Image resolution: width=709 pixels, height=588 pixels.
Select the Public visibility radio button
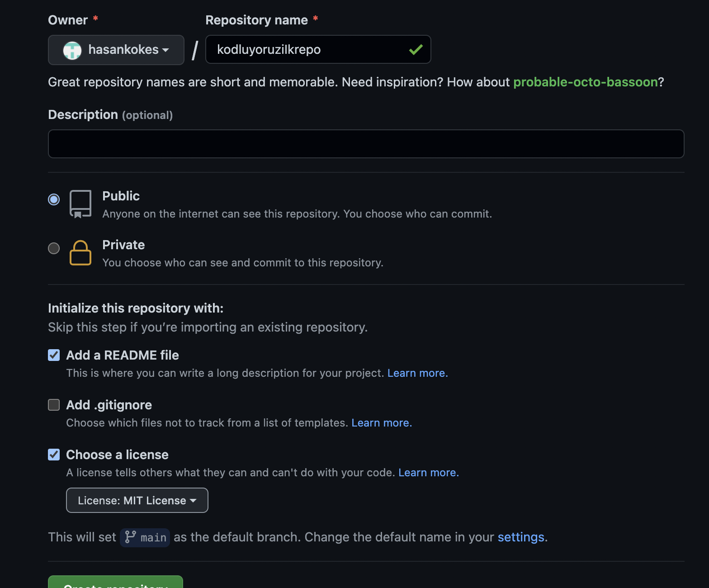coord(54,199)
